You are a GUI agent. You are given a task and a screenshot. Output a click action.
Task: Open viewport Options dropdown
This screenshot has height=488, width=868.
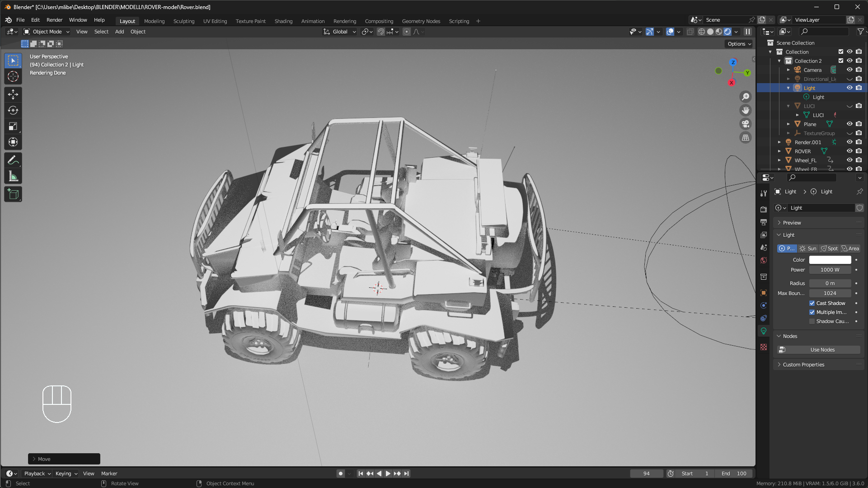(739, 44)
